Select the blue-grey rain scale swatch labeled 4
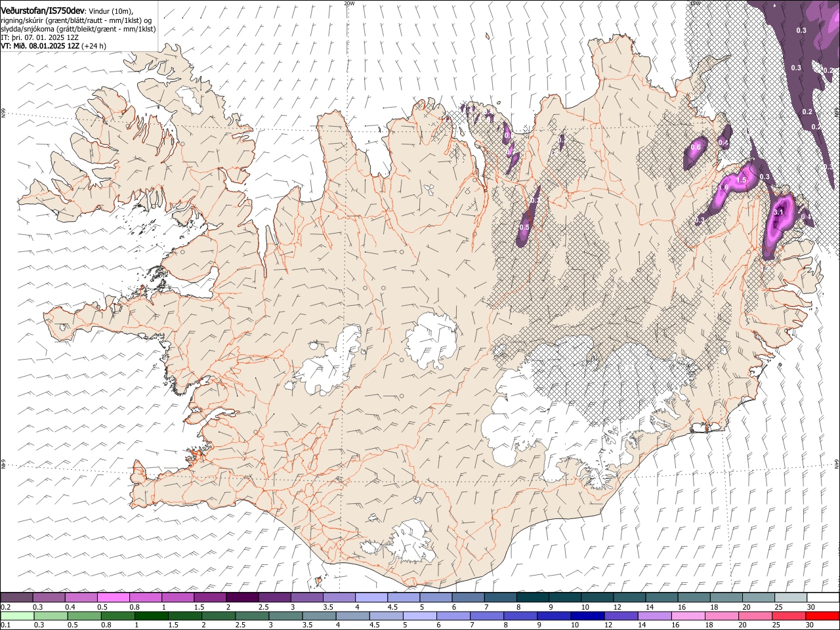The width and height of the screenshot is (840, 630). pyautogui.click(x=352, y=616)
